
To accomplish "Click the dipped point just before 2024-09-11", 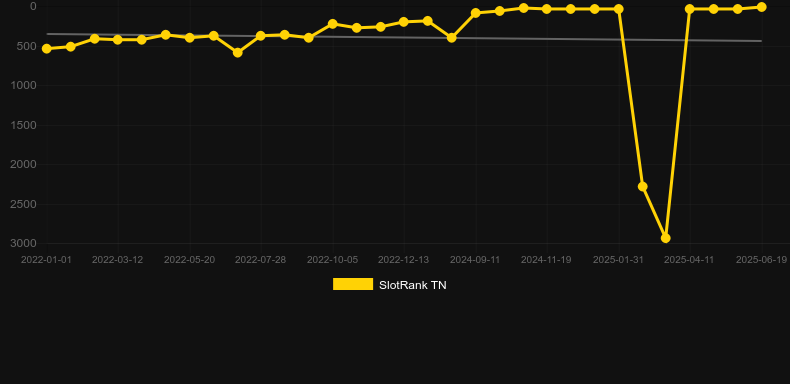I will pyautogui.click(x=451, y=38).
